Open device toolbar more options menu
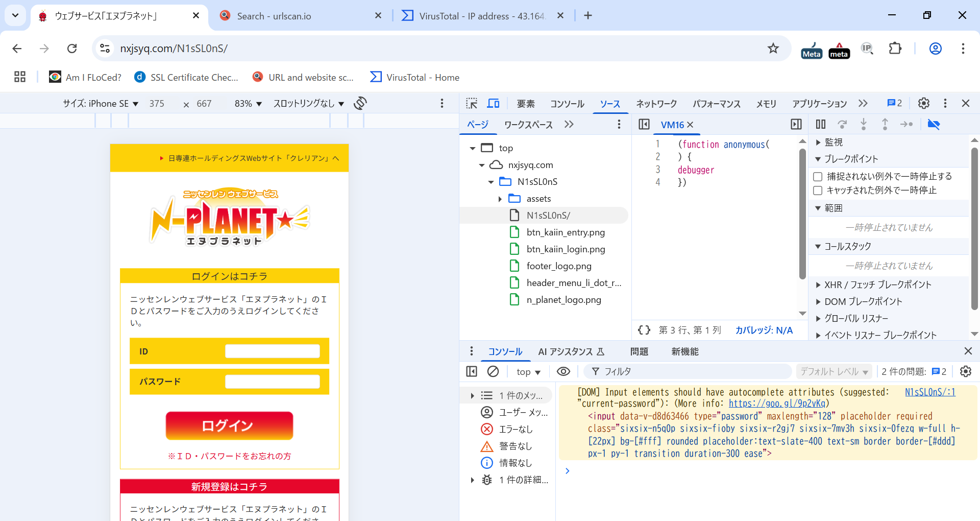Screen dimensions: 980x521 click(442, 103)
